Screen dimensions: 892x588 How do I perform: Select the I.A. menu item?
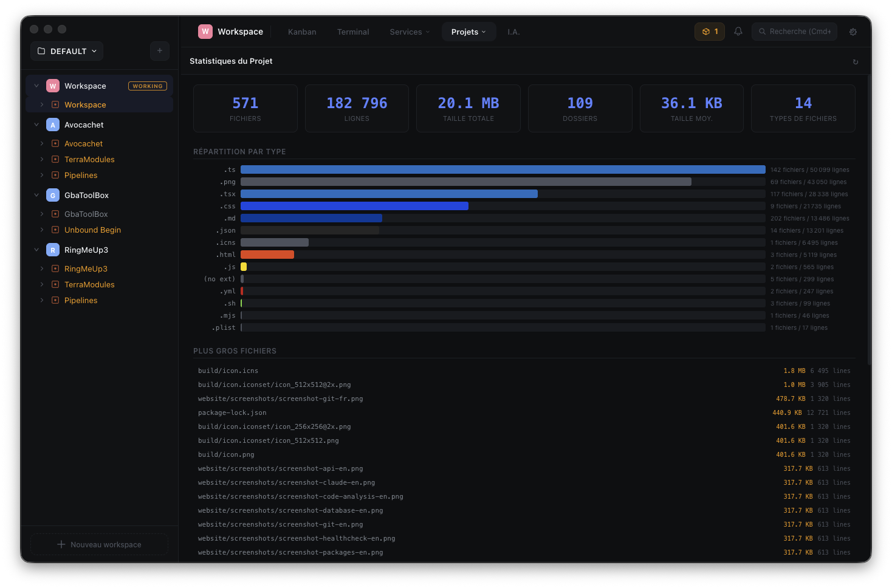point(513,32)
